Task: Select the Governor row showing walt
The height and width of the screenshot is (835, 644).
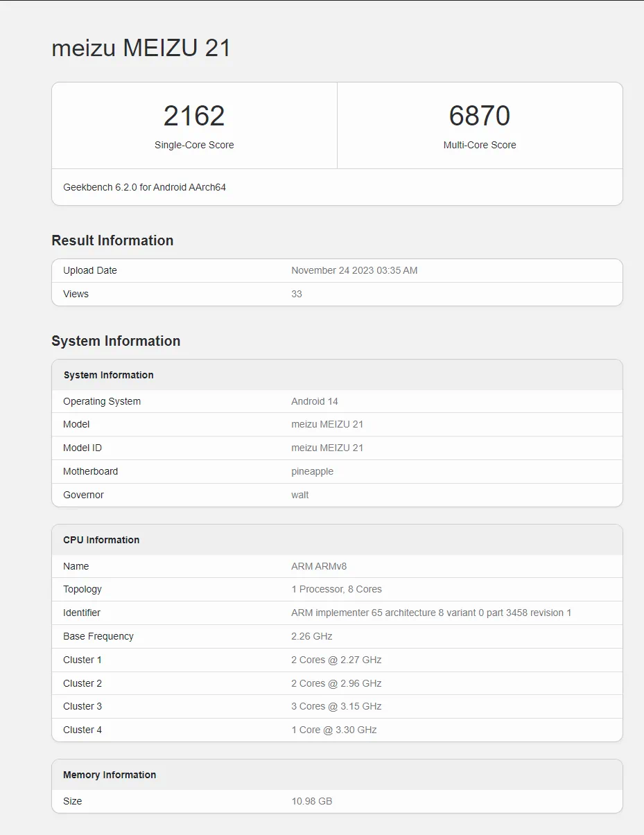Action: point(336,495)
